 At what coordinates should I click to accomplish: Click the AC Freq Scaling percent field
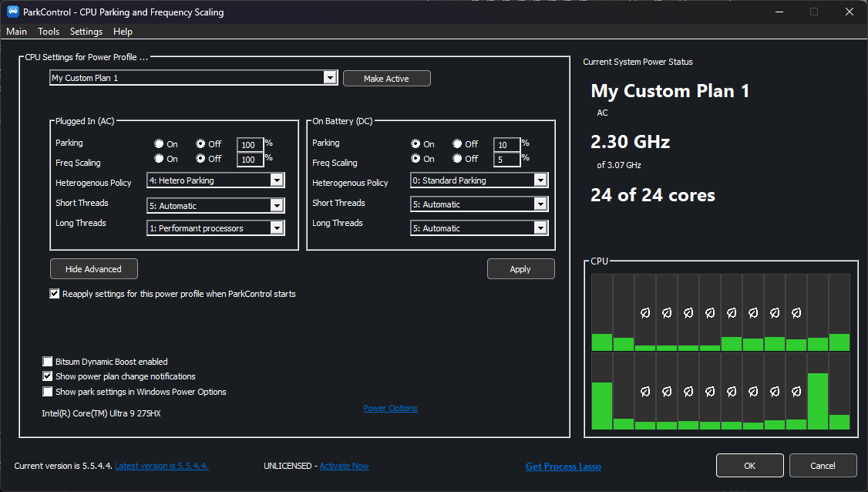pos(250,160)
